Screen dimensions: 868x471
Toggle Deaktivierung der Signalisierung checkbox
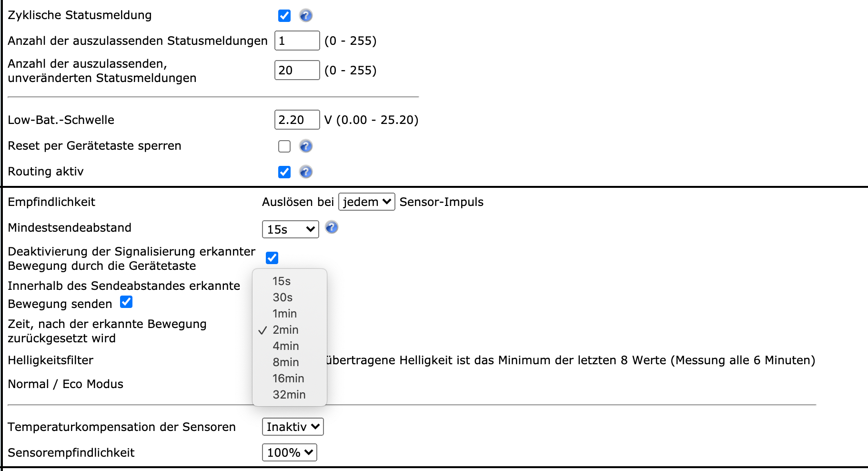pyautogui.click(x=272, y=258)
